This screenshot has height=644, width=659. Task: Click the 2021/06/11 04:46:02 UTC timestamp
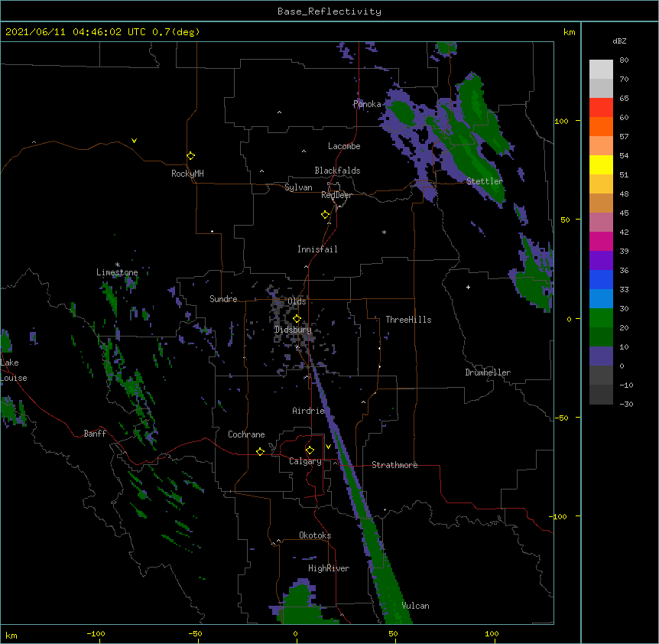(x=75, y=32)
